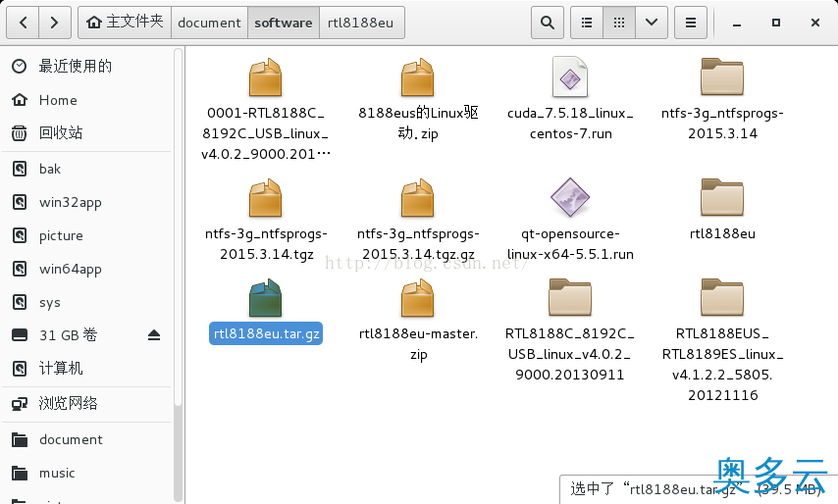
Task: Open the music folder bookmark in the sidebar
Action: coord(86,473)
